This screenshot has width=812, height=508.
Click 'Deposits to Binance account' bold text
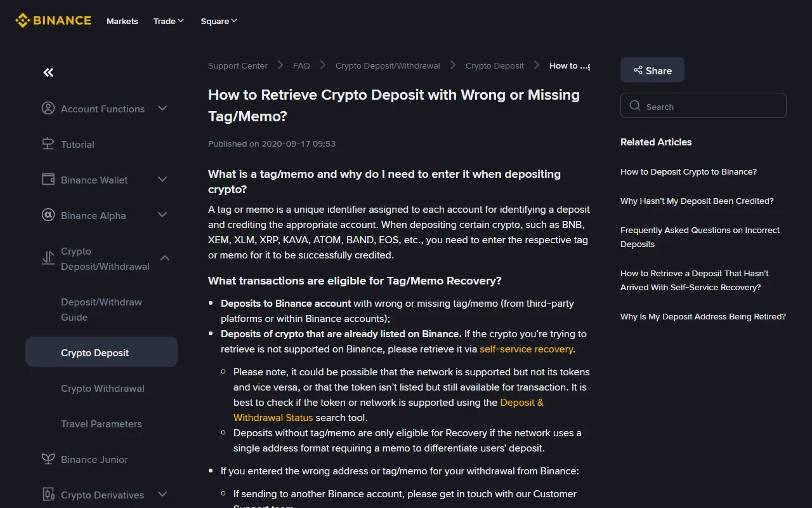pyautogui.click(x=286, y=303)
